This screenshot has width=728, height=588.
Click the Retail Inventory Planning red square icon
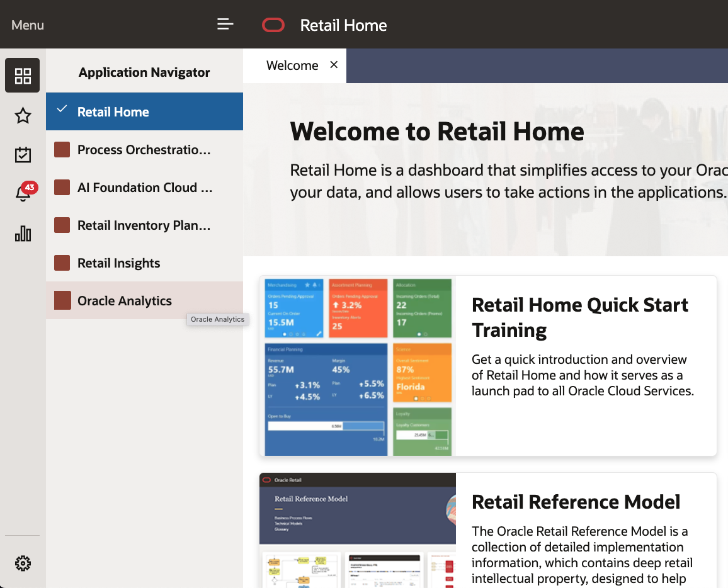[x=62, y=225]
